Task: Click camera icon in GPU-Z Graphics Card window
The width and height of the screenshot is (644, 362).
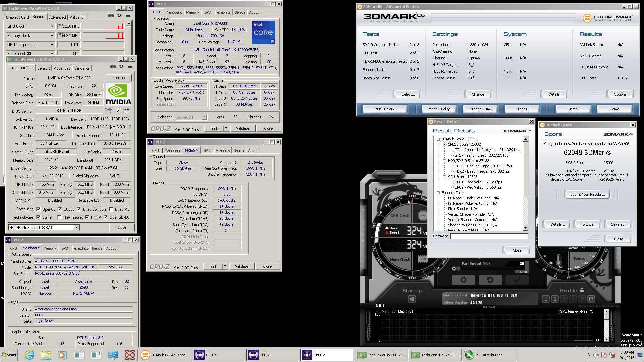Action: pyautogui.click(x=113, y=66)
